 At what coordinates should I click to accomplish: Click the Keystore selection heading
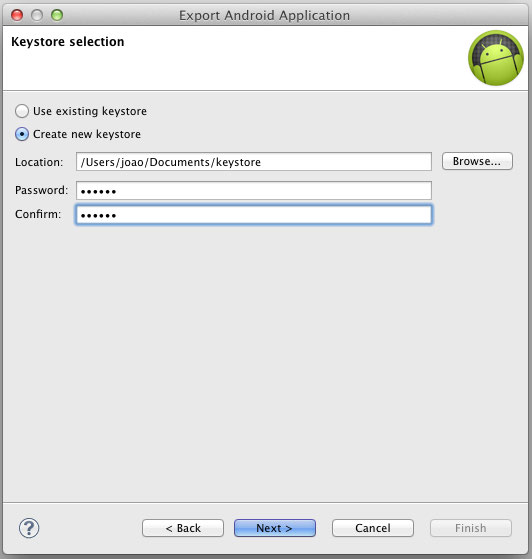pos(68,42)
